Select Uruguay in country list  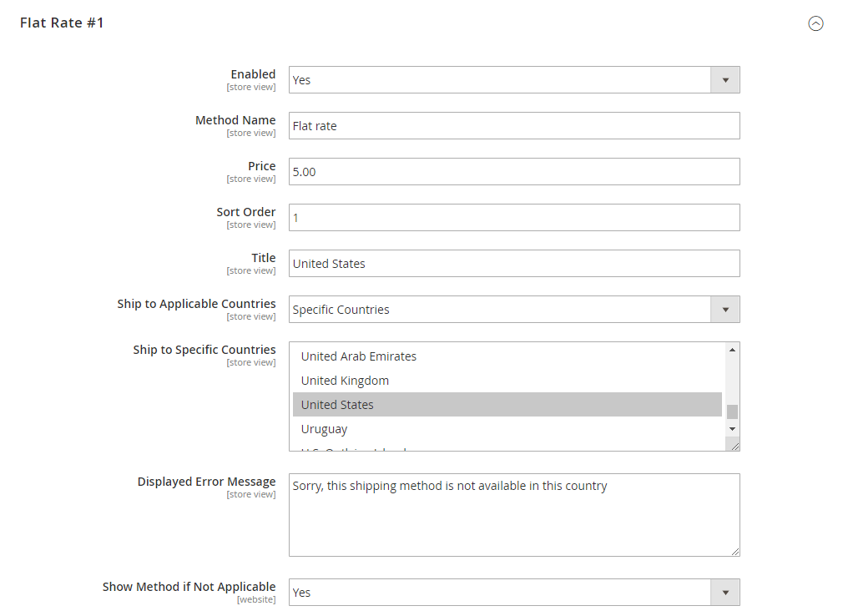(x=325, y=429)
